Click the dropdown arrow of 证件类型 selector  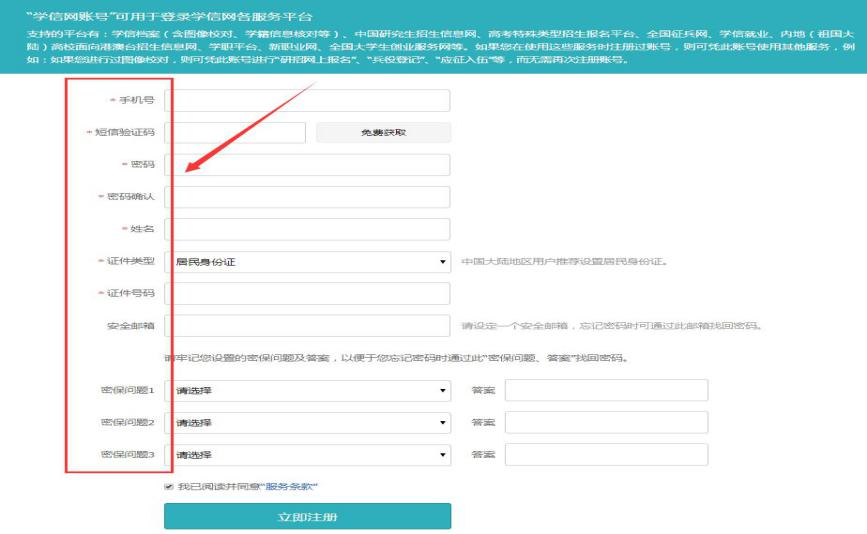(443, 263)
